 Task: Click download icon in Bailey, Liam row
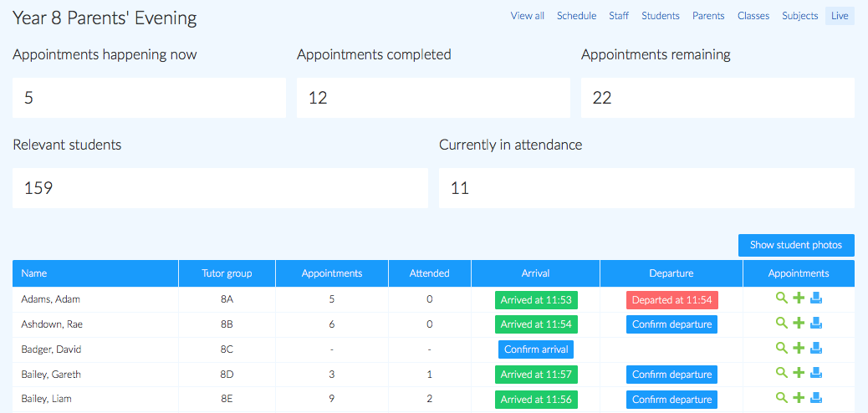click(816, 399)
